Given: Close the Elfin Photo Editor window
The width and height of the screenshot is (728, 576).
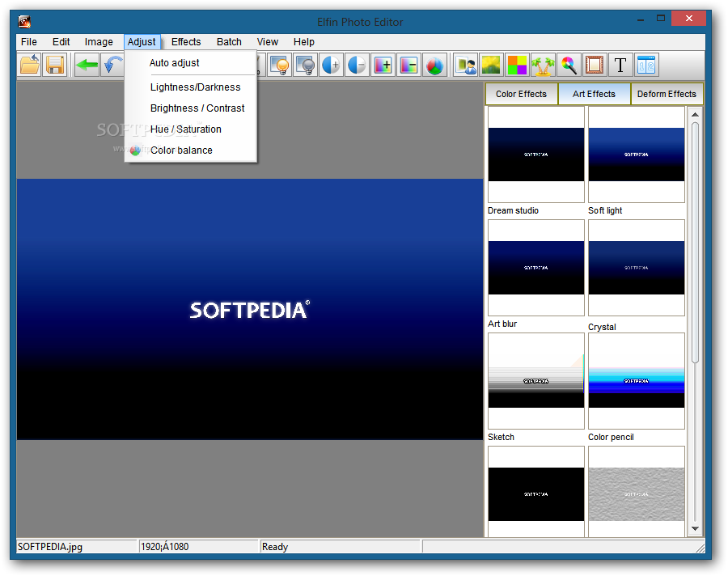Looking at the screenshot, I should pyautogui.click(x=689, y=19).
